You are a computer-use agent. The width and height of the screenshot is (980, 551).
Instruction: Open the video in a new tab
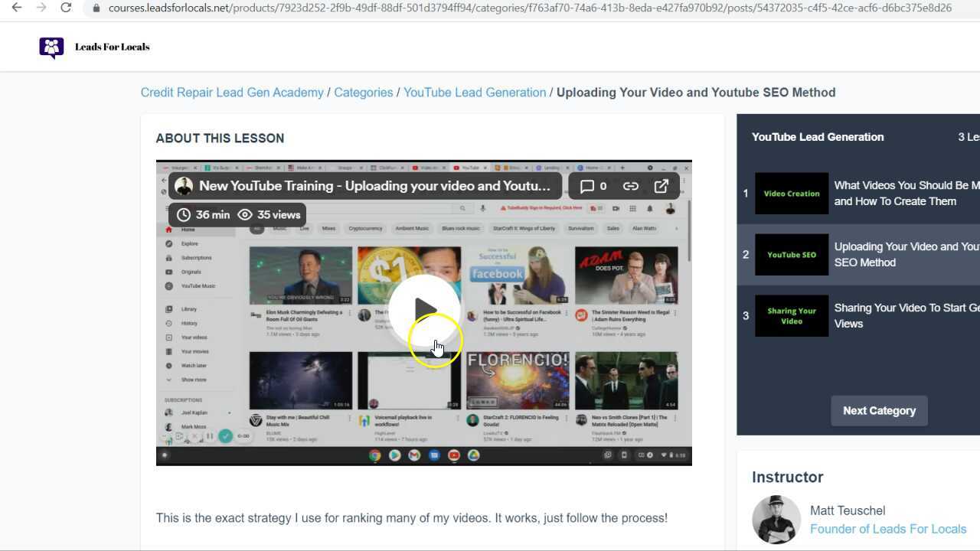pyautogui.click(x=661, y=186)
